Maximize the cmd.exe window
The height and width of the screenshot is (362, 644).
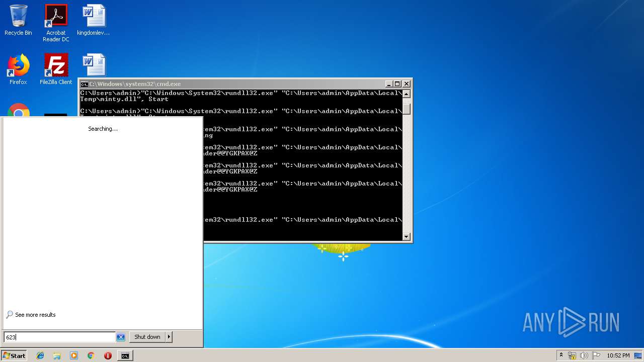(397, 84)
